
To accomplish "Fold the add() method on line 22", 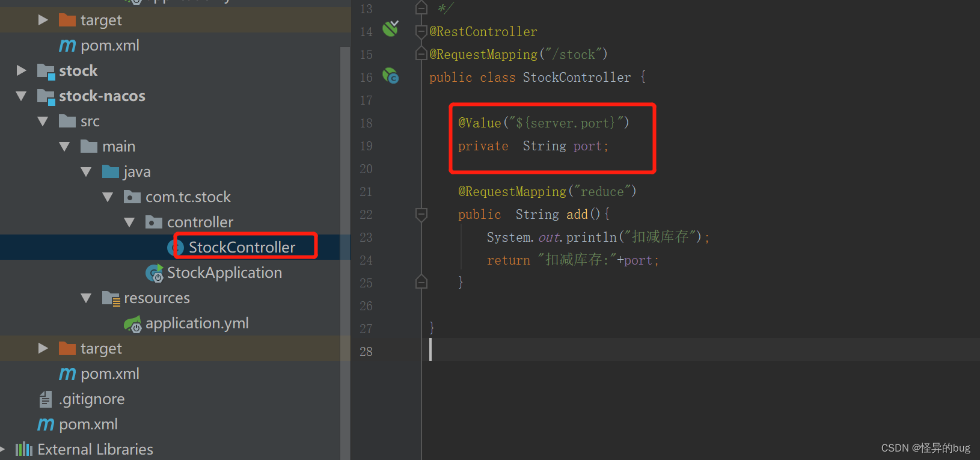I will 421,214.
